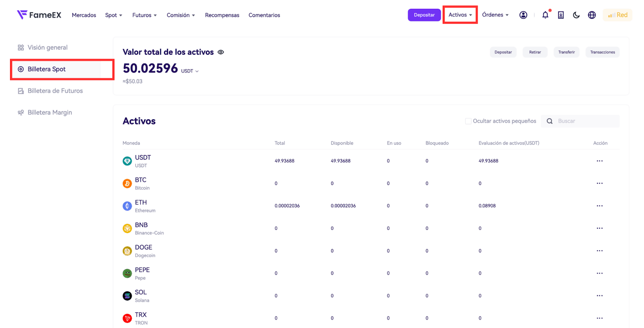The image size is (644, 328).
Task: Click the gray Depositar button
Action: tap(503, 52)
